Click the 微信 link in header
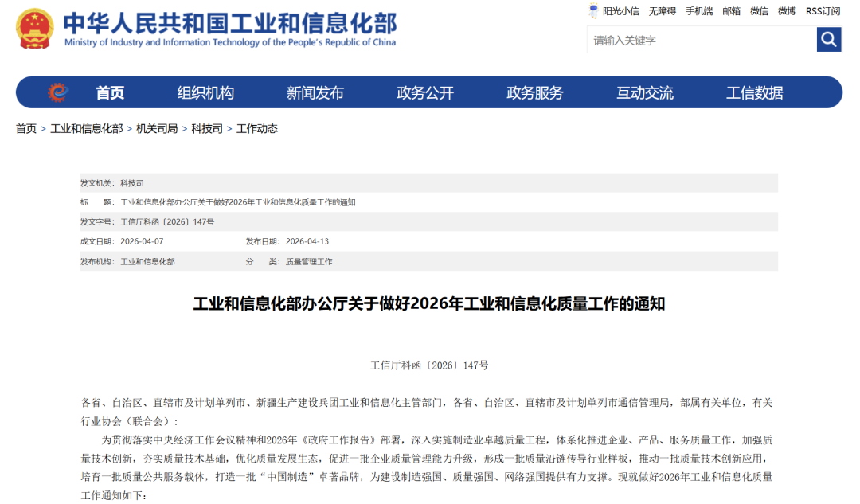The image size is (860, 504). click(759, 11)
